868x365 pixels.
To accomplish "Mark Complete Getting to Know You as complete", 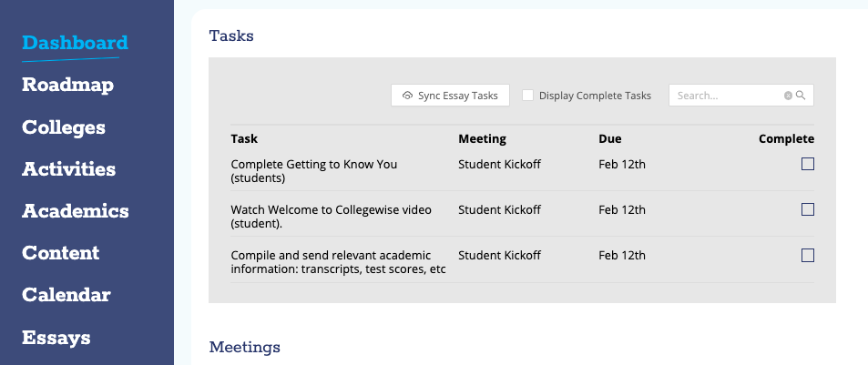I will pyautogui.click(x=808, y=164).
